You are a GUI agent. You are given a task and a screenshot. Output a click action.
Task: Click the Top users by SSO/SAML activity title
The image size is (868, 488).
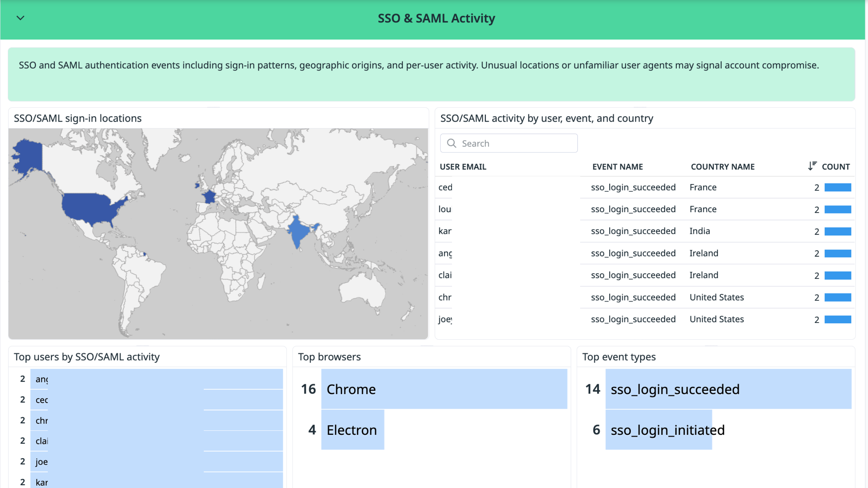(87, 357)
